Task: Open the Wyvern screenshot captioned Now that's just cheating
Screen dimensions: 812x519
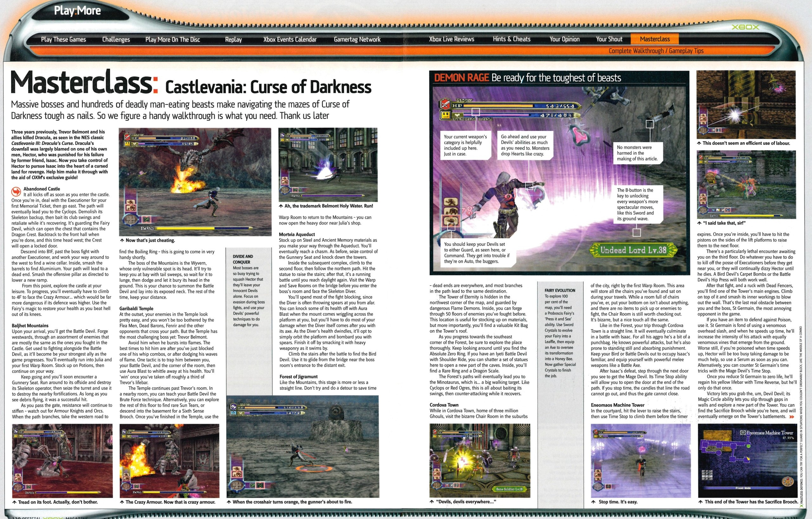Action: [x=195, y=182]
